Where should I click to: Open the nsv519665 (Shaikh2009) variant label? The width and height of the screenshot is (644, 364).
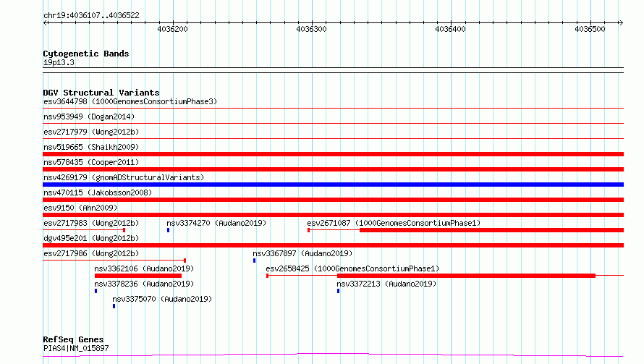(91, 147)
